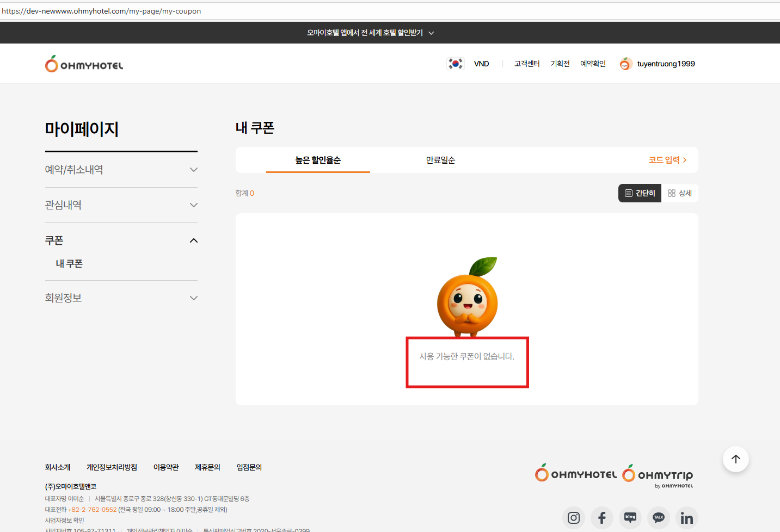The width and height of the screenshot is (780, 532).
Task: Select the Korean flag language icon
Action: 456,64
